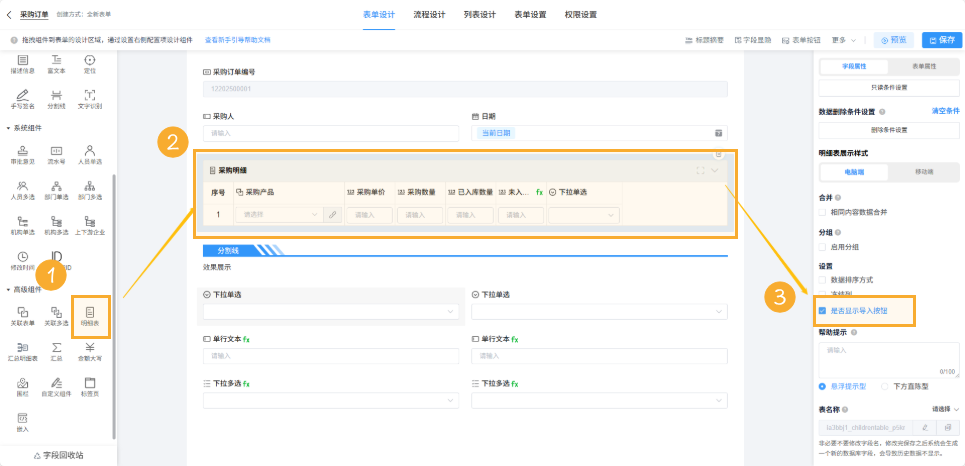The width and height of the screenshot is (965, 466).
Task: Click the link icon beside 采购产品 select
Action: point(332,215)
